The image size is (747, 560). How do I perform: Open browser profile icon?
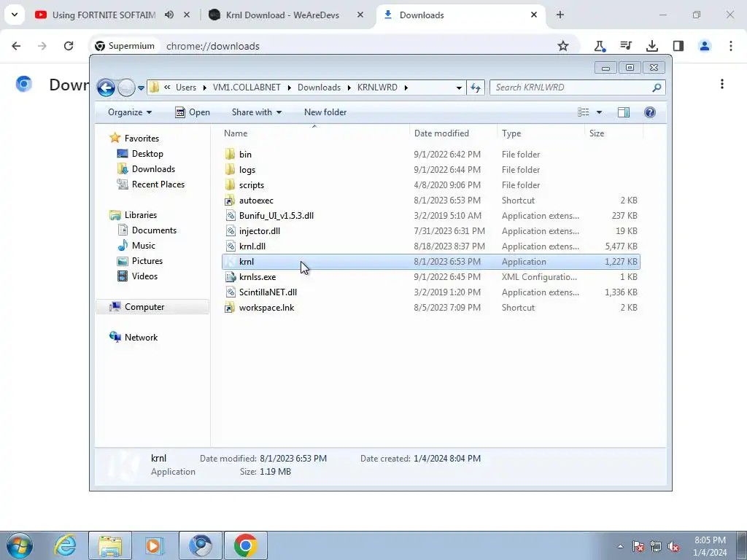pyautogui.click(x=705, y=46)
